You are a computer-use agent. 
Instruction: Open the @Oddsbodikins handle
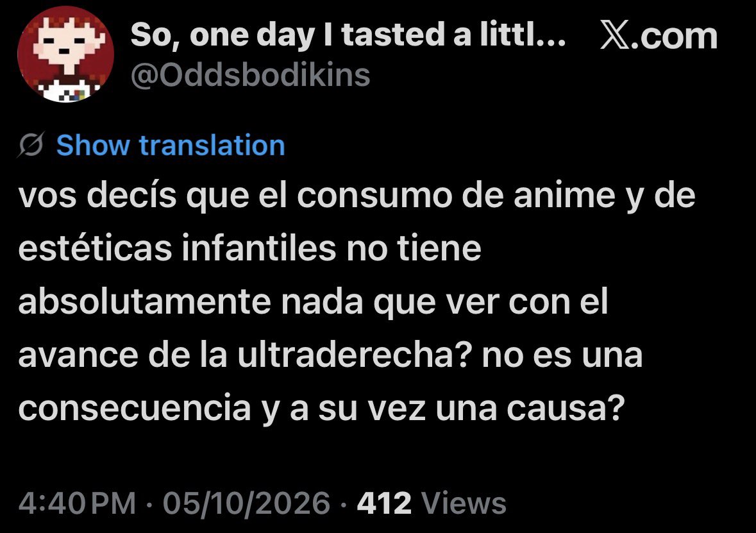250,76
